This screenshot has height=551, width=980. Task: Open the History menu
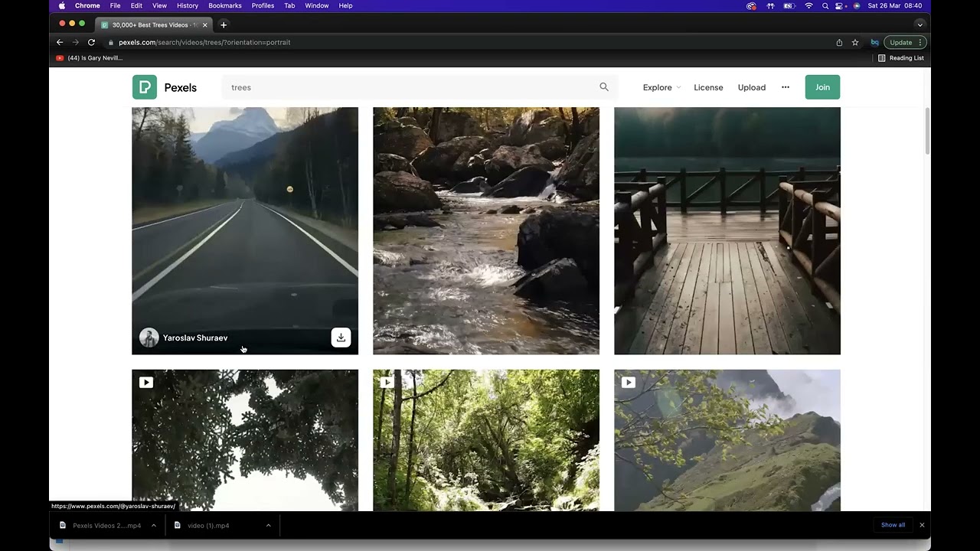[188, 5]
